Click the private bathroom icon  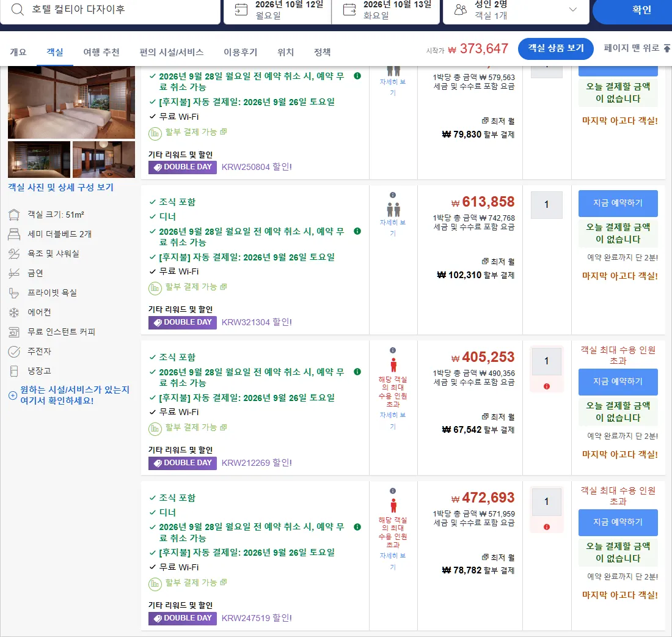pos(14,293)
